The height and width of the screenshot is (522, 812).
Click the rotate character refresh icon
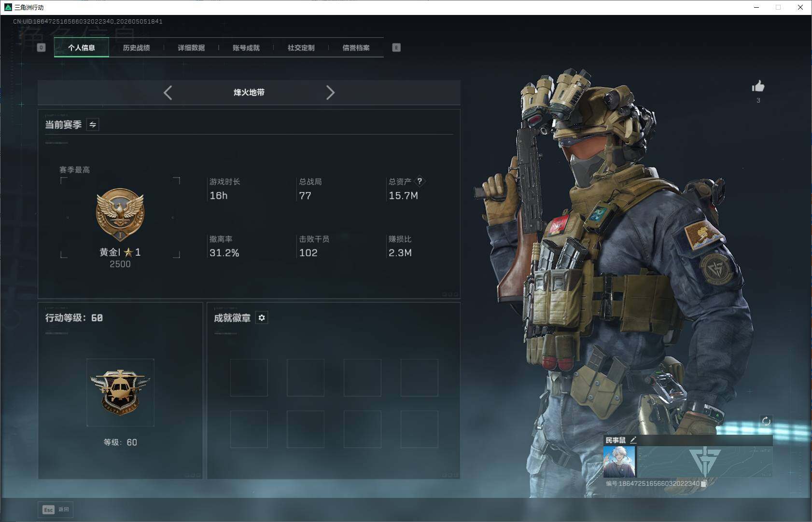click(x=766, y=421)
